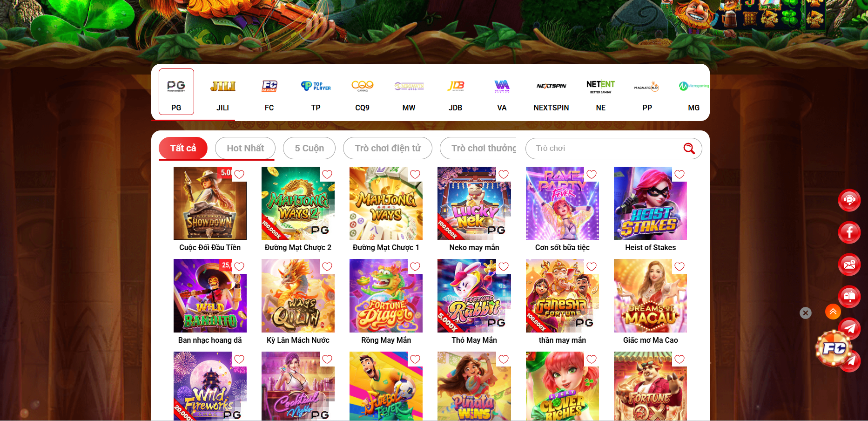Open Wild Fireworks game thumbnail
The width and height of the screenshot is (868, 421).
pos(210,386)
